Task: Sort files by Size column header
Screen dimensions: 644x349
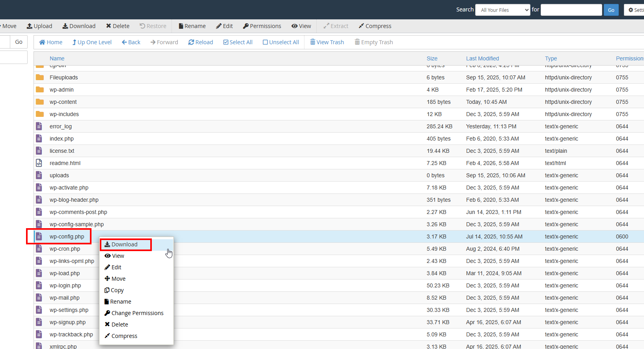Action: point(432,58)
